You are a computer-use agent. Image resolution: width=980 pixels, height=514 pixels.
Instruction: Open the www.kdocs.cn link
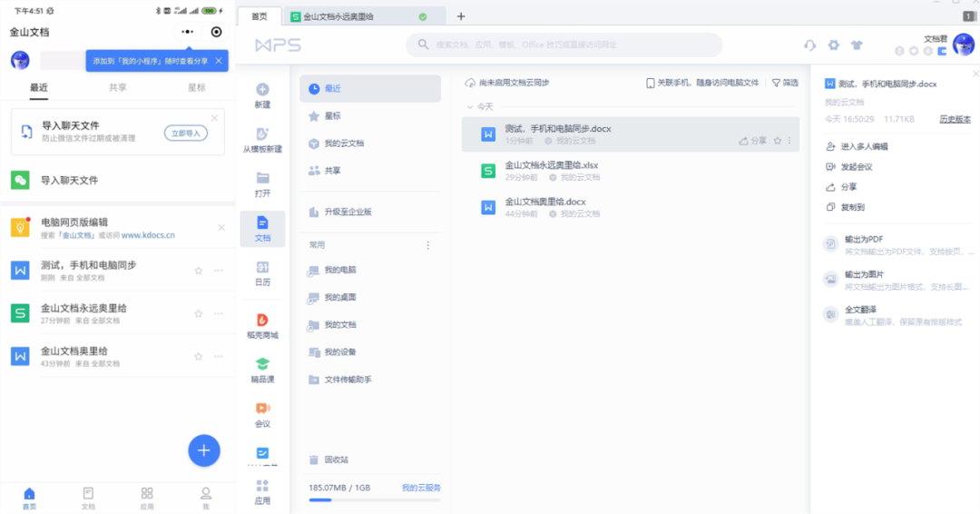(148, 235)
